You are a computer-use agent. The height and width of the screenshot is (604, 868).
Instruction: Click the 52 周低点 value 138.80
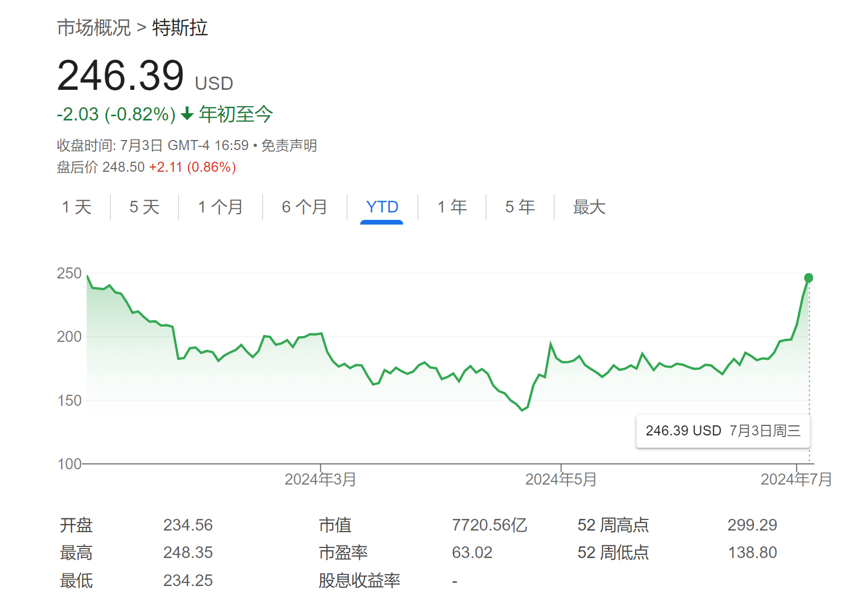click(x=752, y=552)
